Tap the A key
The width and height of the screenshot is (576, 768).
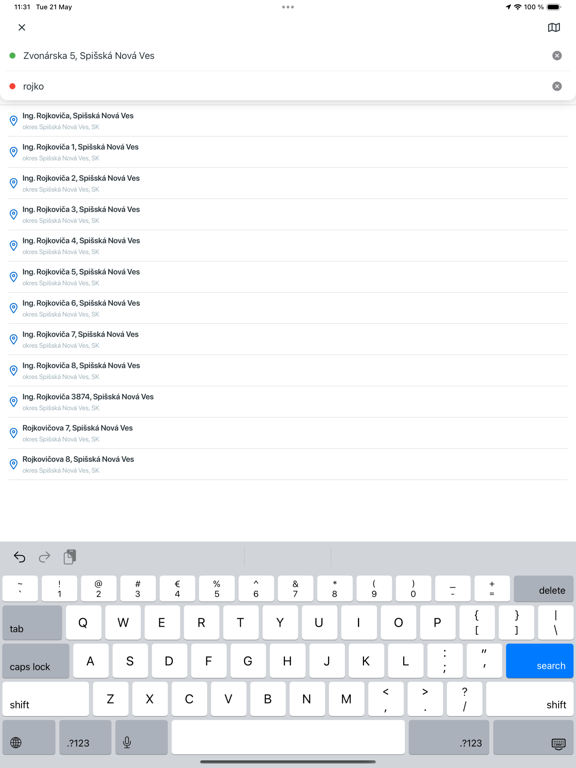(x=91, y=661)
